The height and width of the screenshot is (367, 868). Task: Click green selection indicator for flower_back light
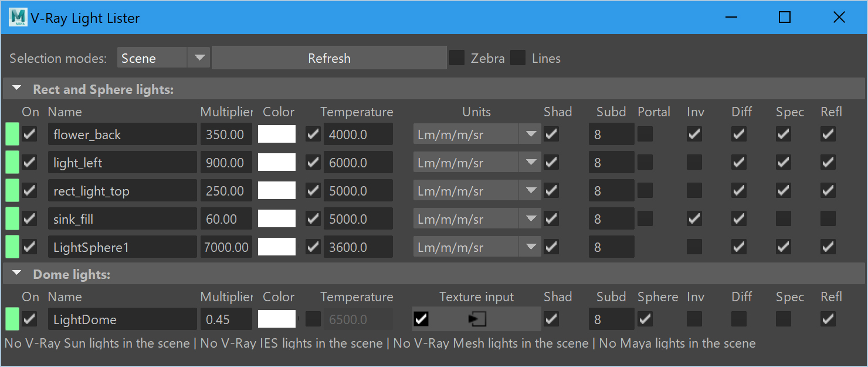(x=12, y=134)
